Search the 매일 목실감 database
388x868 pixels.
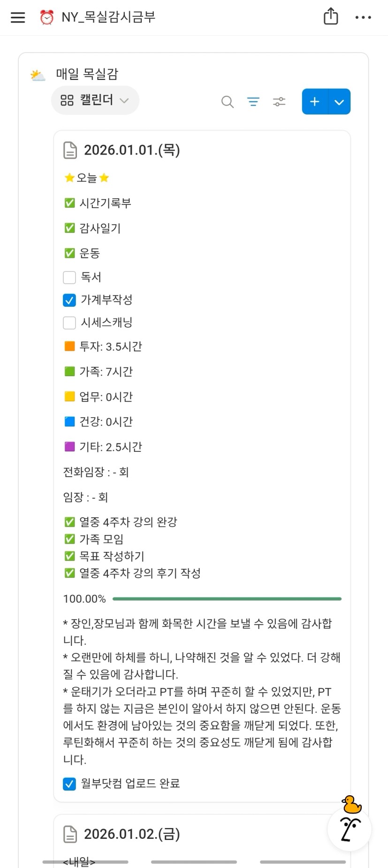tap(227, 101)
